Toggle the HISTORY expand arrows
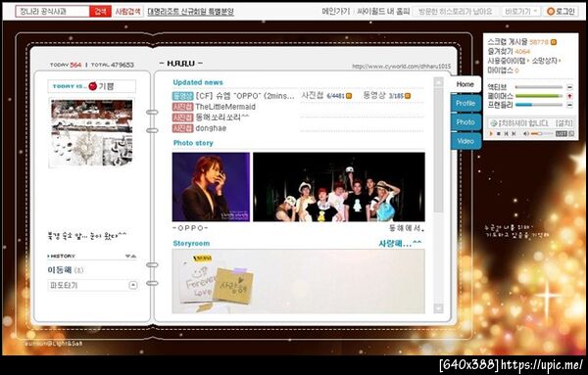 click(131, 257)
